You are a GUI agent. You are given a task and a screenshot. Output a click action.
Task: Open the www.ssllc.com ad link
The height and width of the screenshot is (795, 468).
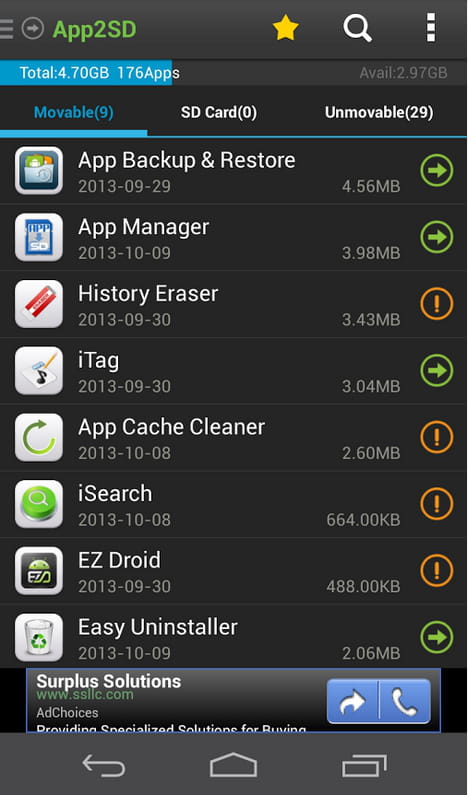coord(85,695)
